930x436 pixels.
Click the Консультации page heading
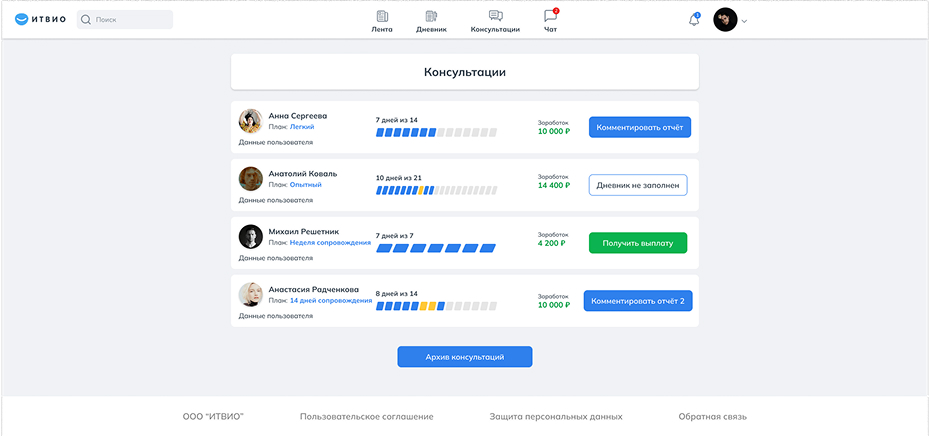point(465,72)
